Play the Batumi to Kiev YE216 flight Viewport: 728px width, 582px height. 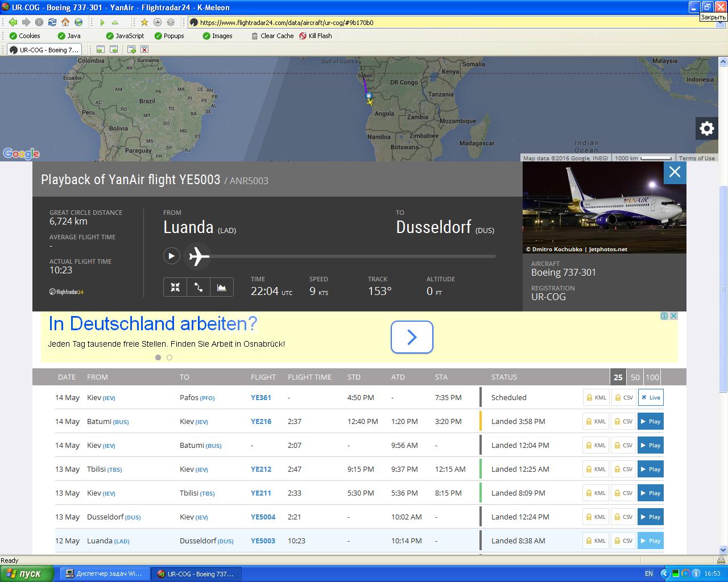(650, 422)
